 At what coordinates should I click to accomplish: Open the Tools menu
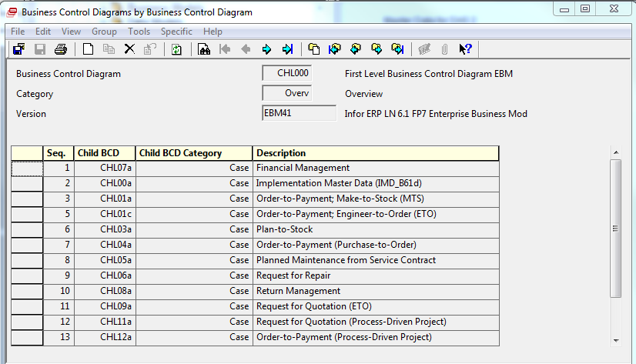point(139,32)
